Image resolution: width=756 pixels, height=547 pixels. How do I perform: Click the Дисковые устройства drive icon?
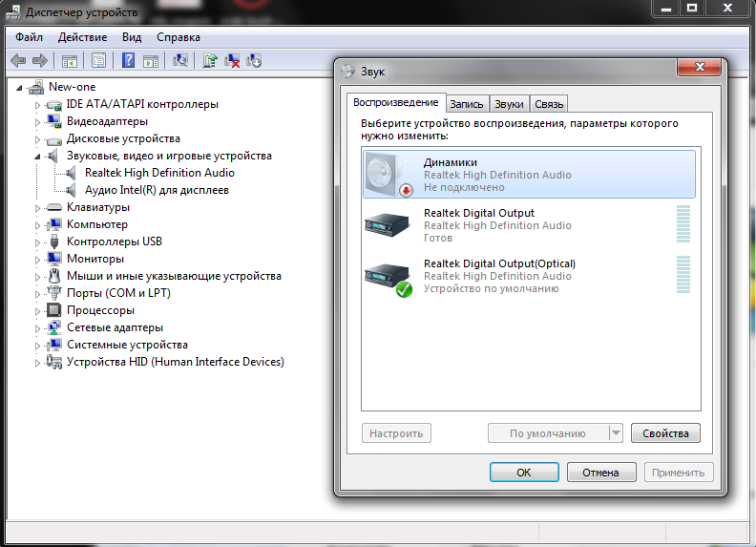pyautogui.click(x=54, y=140)
